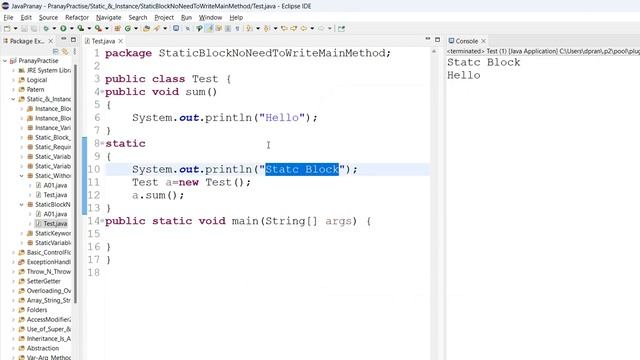Expand the ExceptionHandl project folder
This screenshot has height=360, width=640.
point(13,262)
